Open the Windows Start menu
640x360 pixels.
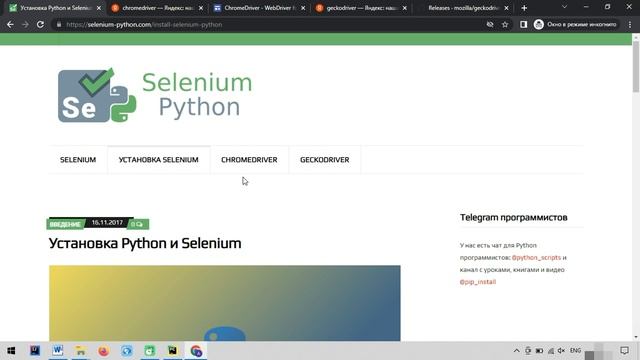11,351
